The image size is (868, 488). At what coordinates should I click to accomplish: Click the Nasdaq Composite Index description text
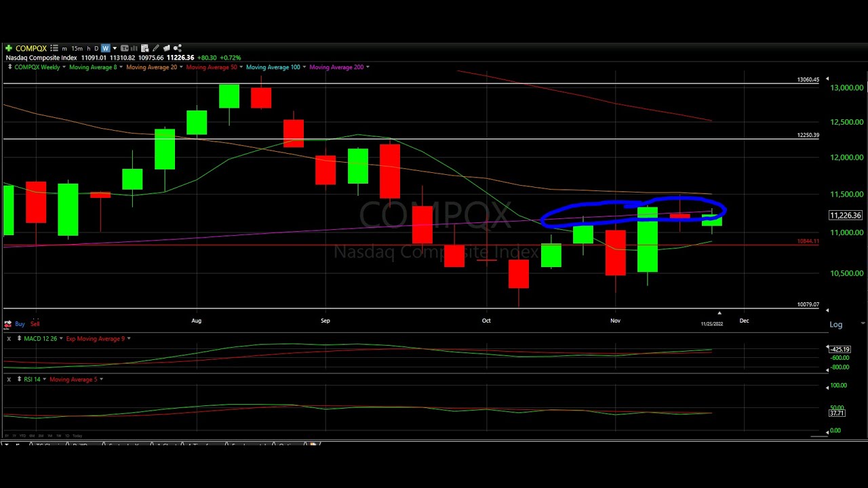click(41, 58)
